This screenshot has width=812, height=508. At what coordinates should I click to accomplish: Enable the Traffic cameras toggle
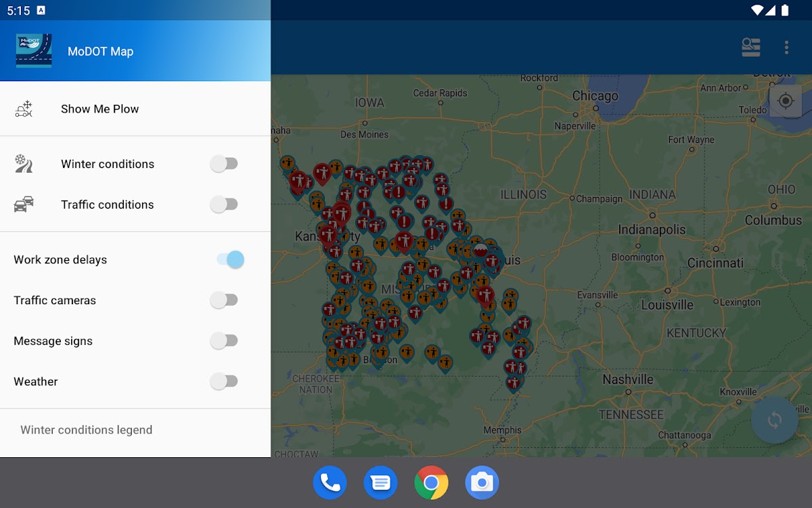coord(224,300)
